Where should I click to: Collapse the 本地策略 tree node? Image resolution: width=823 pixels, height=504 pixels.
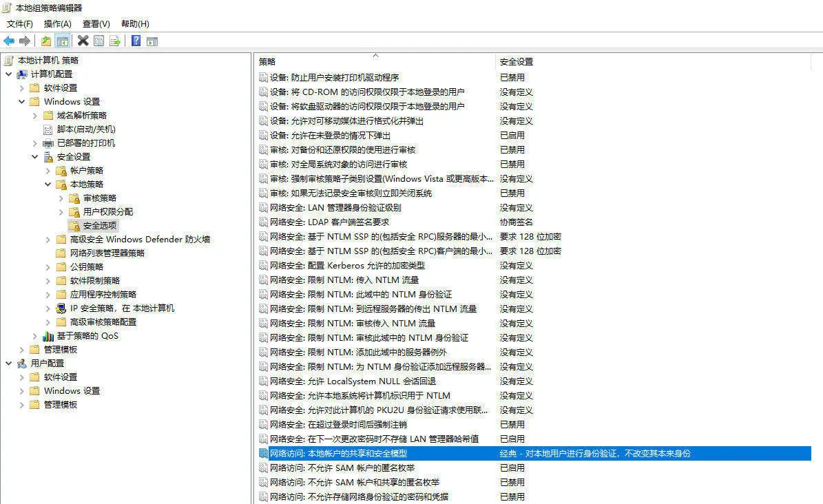pyautogui.click(x=48, y=185)
